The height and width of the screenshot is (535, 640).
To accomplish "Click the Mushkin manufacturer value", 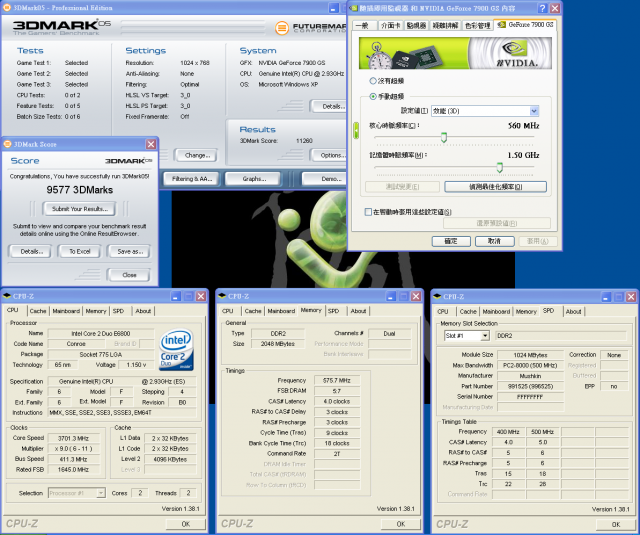I will (530, 376).
